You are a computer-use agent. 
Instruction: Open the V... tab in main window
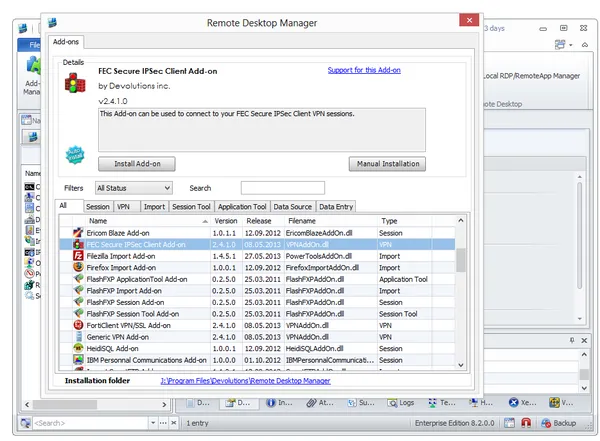click(x=561, y=402)
